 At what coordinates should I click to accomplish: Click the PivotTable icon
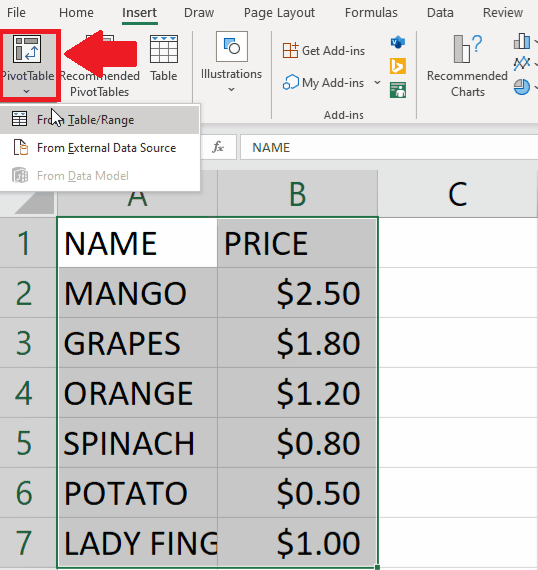27,49
